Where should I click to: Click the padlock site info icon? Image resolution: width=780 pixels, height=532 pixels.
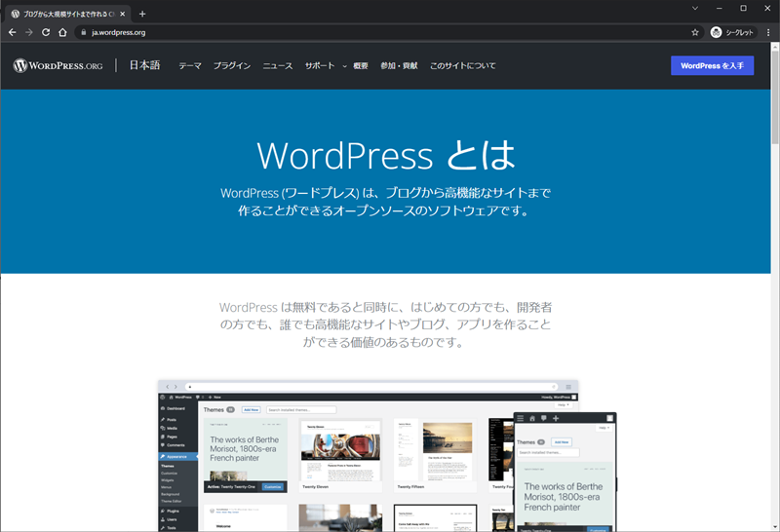click(x=84, y=32)
